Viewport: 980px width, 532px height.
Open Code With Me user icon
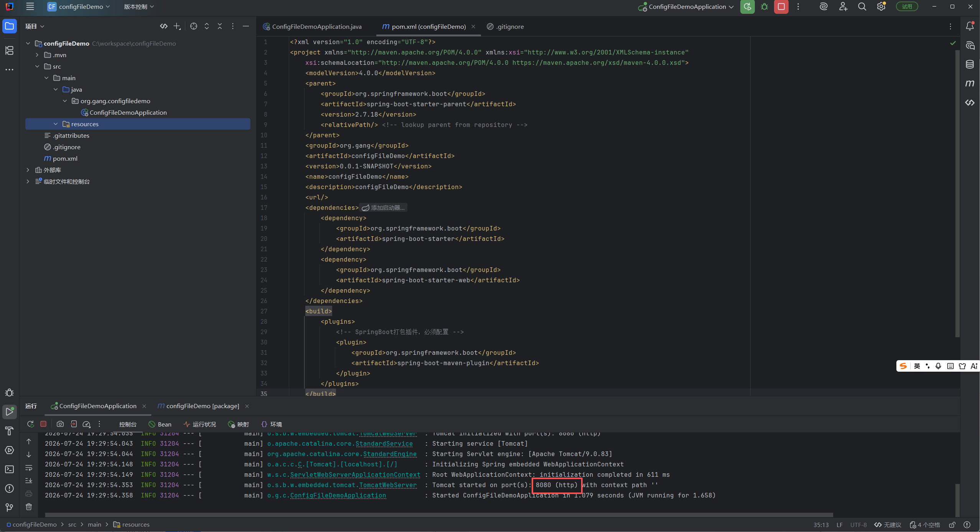843,7
